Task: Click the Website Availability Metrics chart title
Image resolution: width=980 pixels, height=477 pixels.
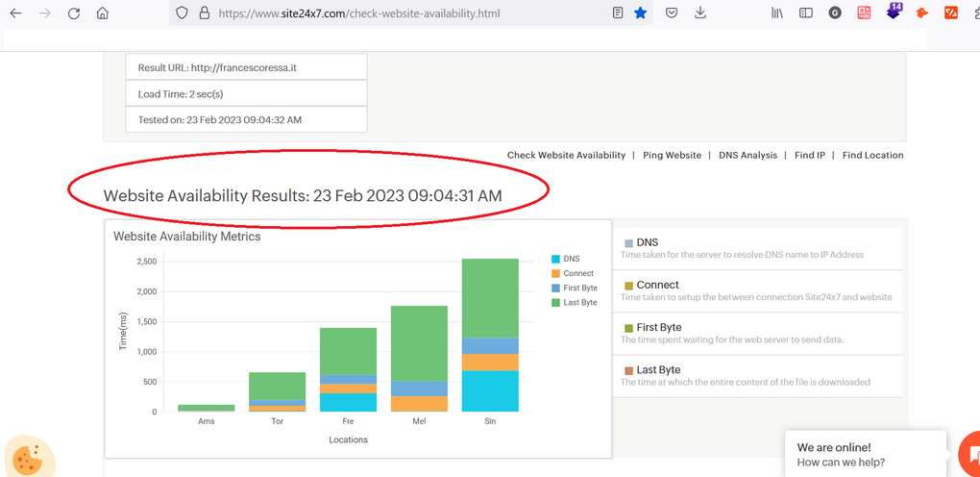Action: pyautogui.click(x=187, y=237)
